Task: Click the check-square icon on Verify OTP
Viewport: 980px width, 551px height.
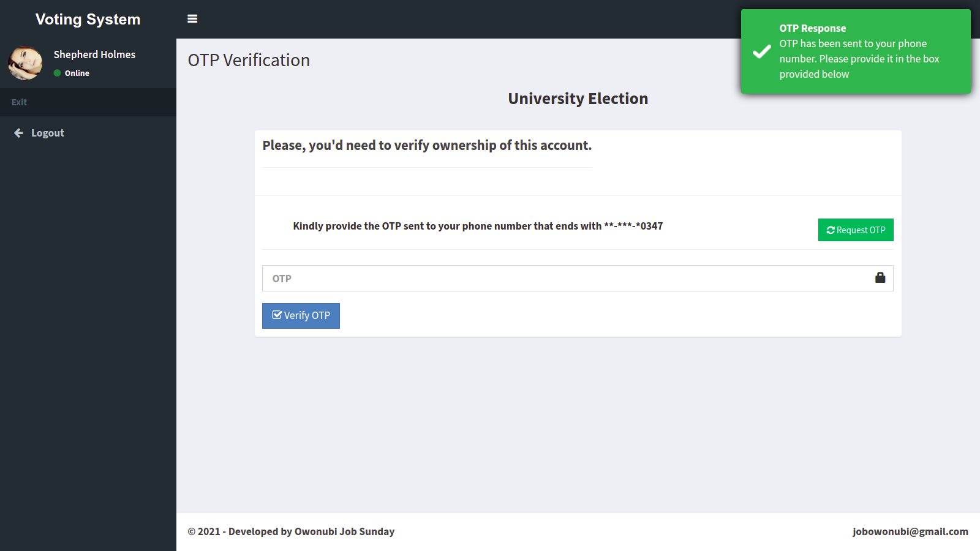Action: click(x=277, y=315)
